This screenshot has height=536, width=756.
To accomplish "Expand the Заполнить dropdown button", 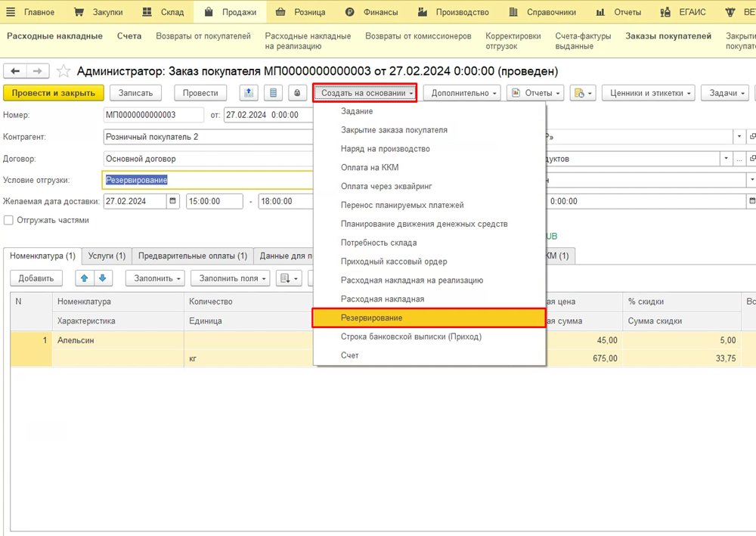I will coord(158,278).
